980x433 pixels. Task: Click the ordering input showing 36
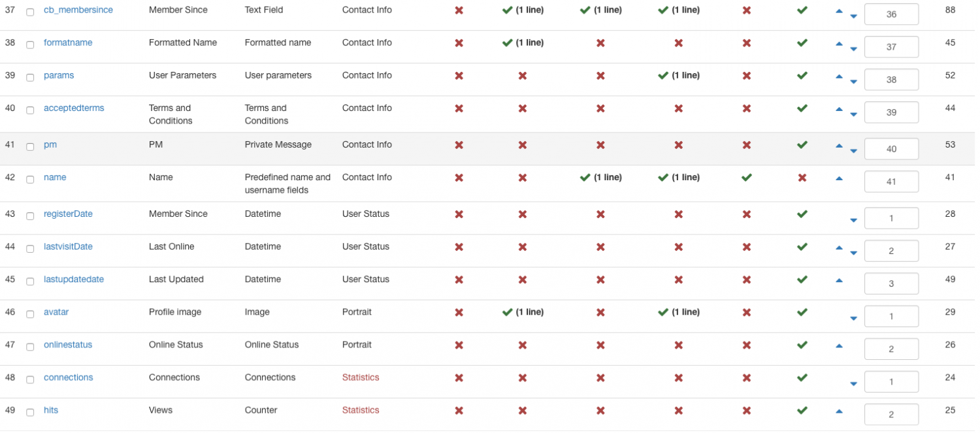[x=891, y=14]
